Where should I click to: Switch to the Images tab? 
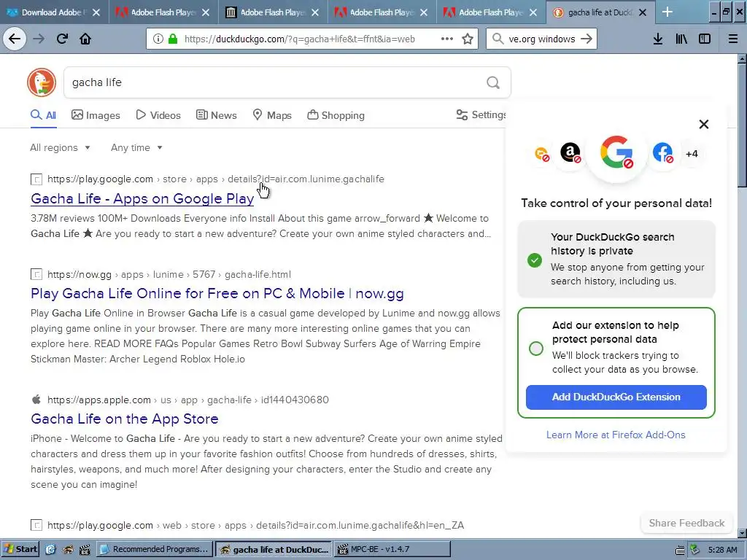click(96, 115)
